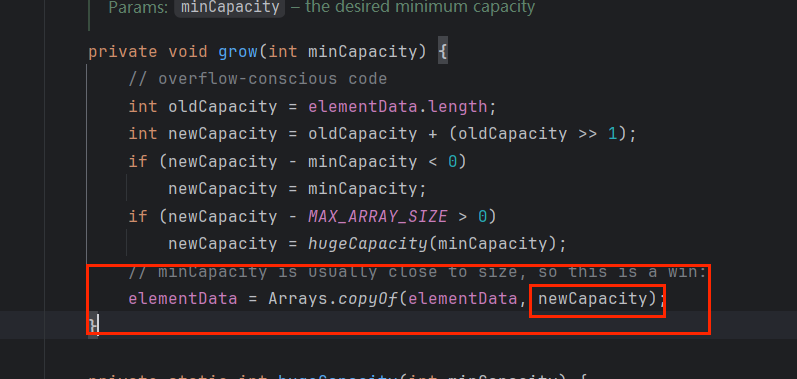Click the 0 in 'MAX_ARRAY_SIZE > 0'
Image resolution: width=797 pixels, height=379 pixels.
[482, 216]
